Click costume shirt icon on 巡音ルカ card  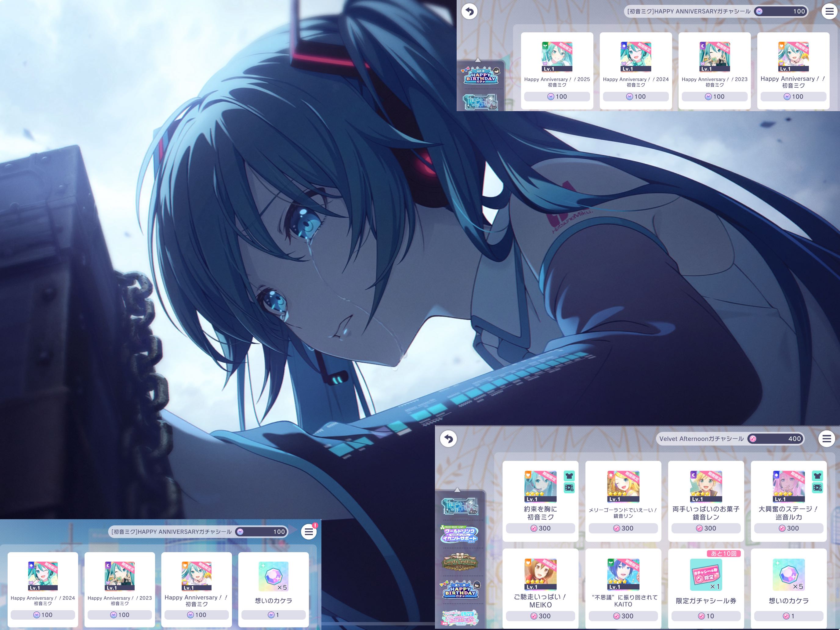click(817, 476)
